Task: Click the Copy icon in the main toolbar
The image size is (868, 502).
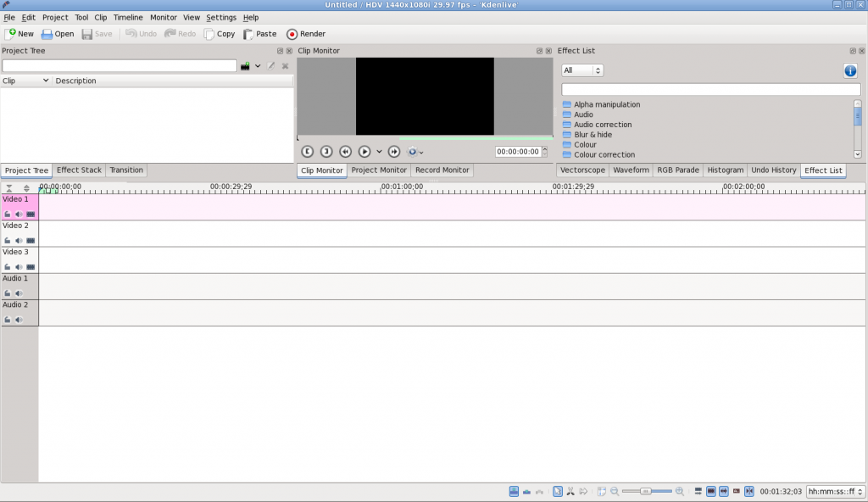Action: [x=219, y=34]
